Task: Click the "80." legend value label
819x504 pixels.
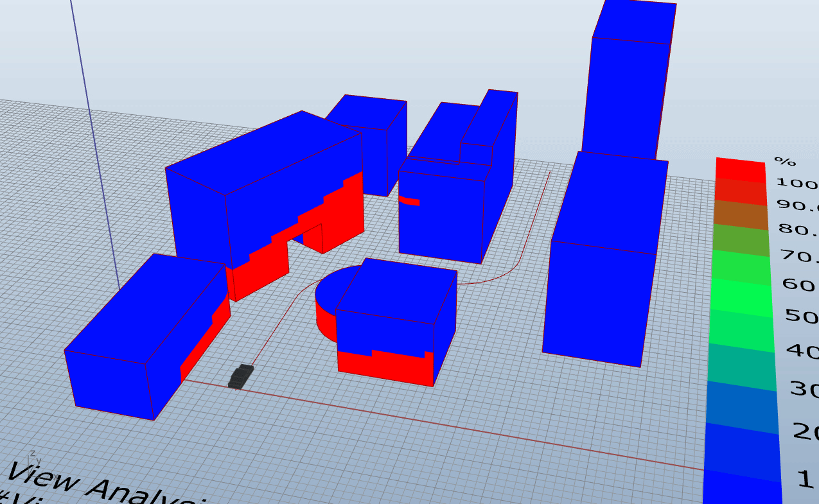Action: click(x=798, y=229)
